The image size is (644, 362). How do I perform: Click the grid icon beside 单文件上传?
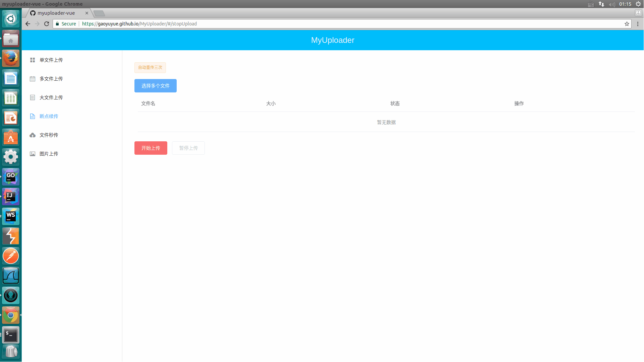pyautogui.click(x=33, y=60)
